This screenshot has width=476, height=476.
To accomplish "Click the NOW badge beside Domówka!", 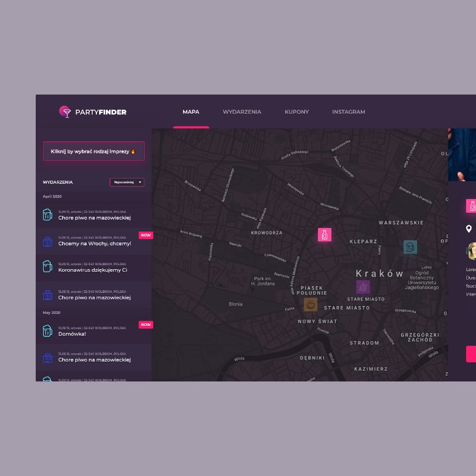I will (x=145, y=325).
